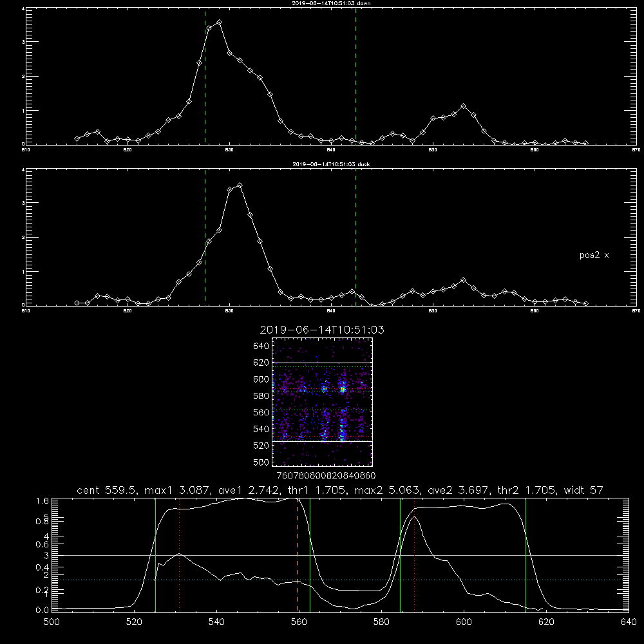
Task: Click the '560' tick label on bottom plot x-axis
Action: click(299, 622)
